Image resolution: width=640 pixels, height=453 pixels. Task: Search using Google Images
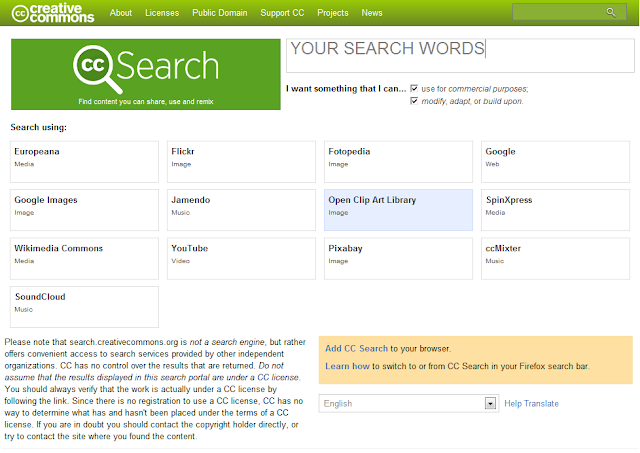(84, 210)
